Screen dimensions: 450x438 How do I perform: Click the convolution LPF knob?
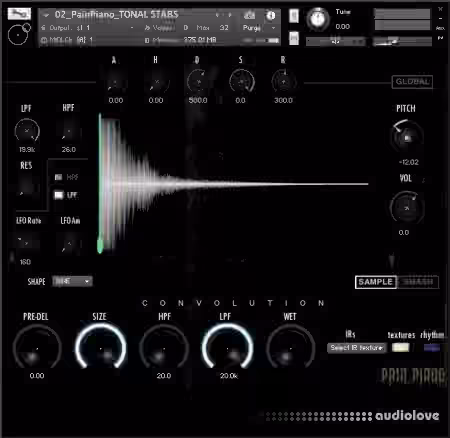pyautogui.click(x=227, y=347)
